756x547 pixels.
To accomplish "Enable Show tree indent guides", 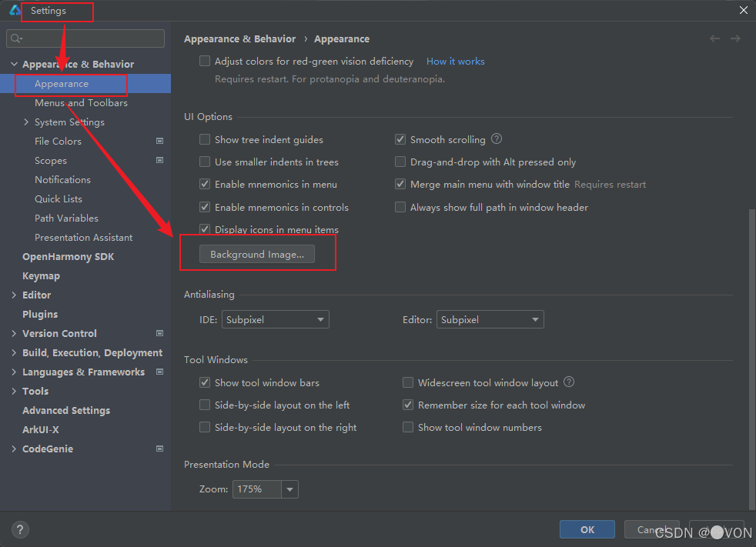I will pos(205,140).
